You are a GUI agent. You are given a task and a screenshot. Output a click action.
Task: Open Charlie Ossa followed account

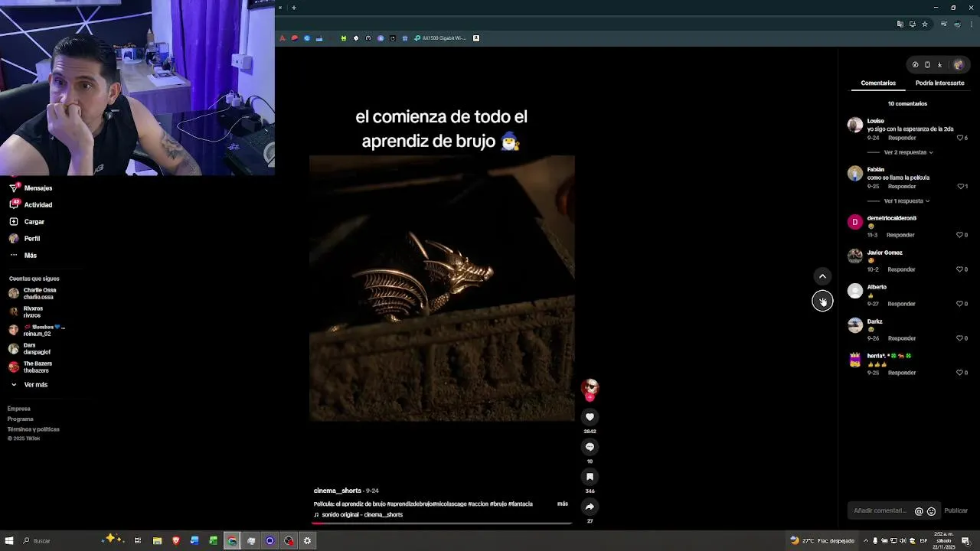click(33, 294)
